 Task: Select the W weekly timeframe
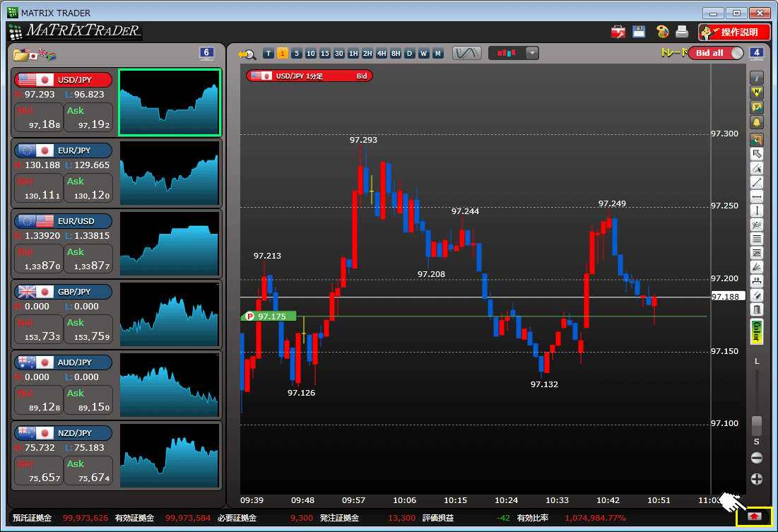click(424, 53)
